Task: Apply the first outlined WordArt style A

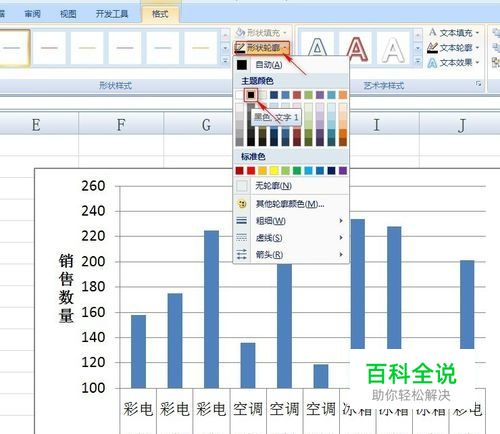Action: tap(318, 47)
